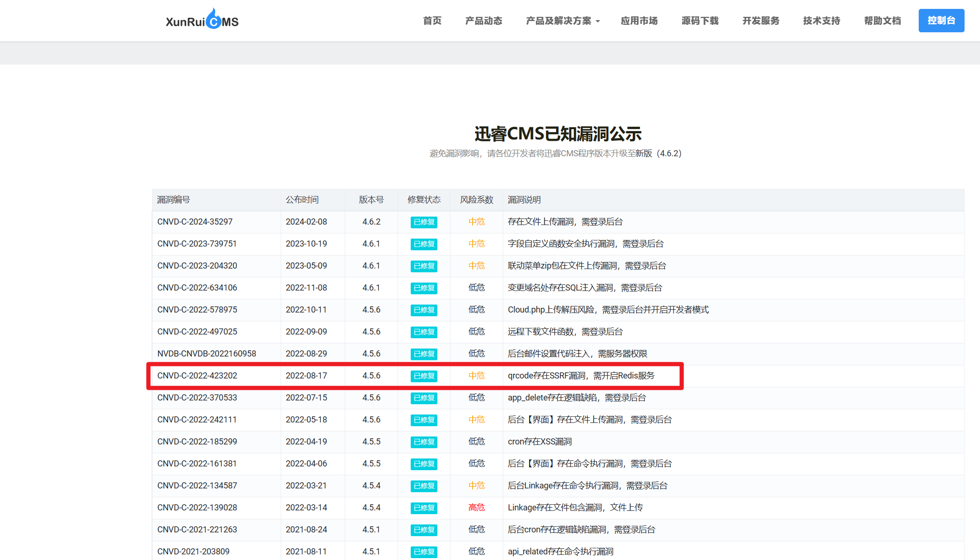
Task: Click 已修复 badge in CNVD-C-2023-739751 row
Action: tap(424, 244)
